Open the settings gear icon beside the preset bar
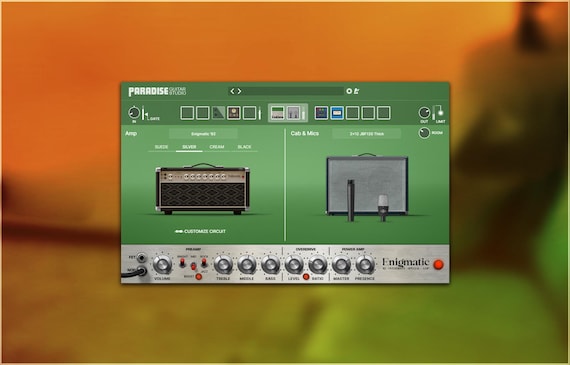570x365 pixels. [349, 91]
